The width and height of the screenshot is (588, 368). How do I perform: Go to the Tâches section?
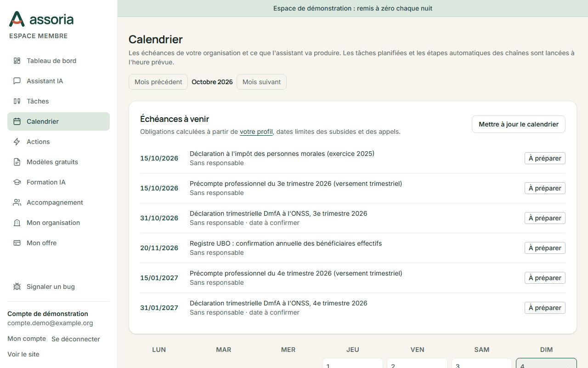[x=58, y=101]
